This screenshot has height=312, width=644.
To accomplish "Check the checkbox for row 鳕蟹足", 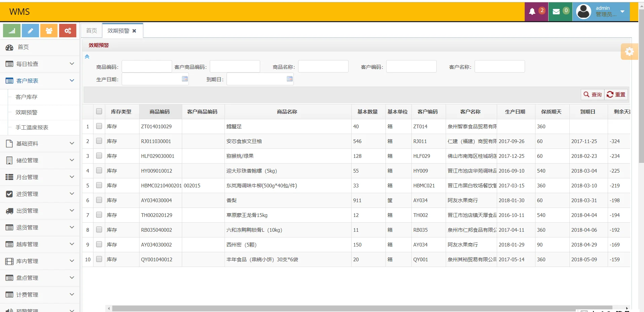I will pyautogui.click(x=98, y=126).
